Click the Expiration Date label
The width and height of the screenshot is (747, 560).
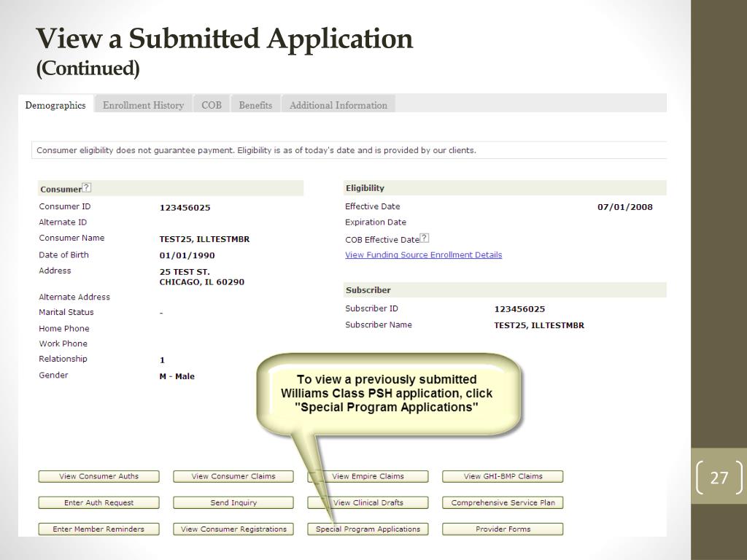click(376, 222)
